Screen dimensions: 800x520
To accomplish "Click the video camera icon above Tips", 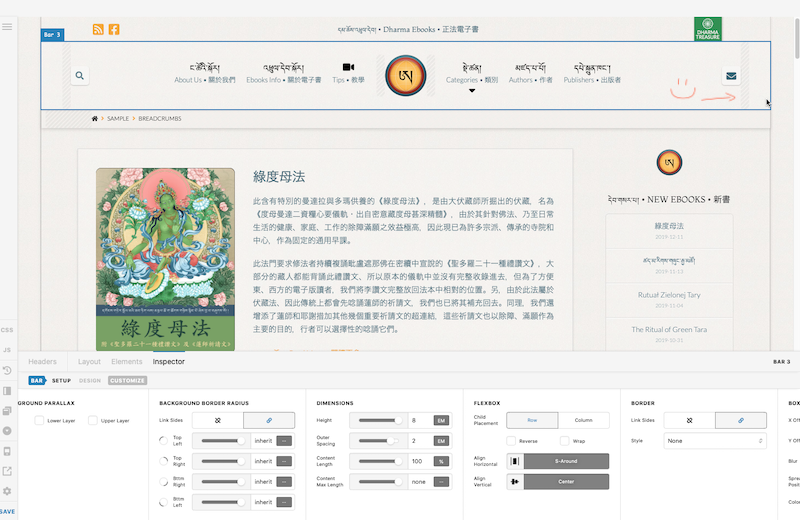I will 348,67.
